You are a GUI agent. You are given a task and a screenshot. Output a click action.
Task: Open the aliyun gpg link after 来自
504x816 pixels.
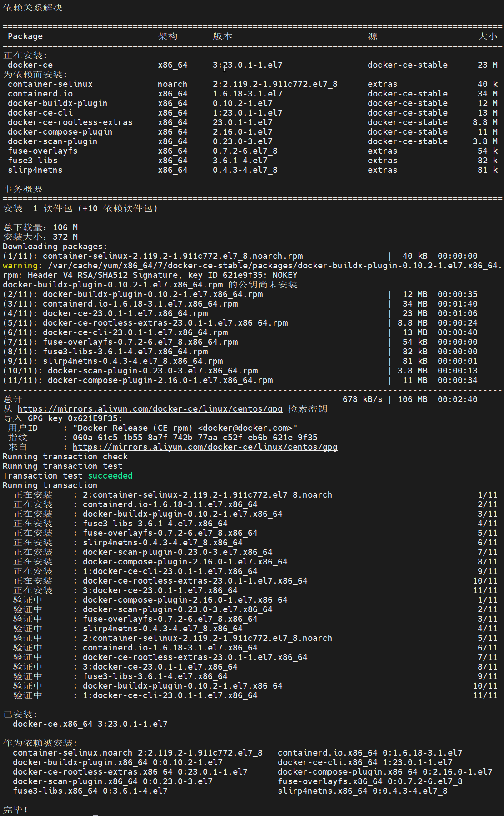(205, 447)
